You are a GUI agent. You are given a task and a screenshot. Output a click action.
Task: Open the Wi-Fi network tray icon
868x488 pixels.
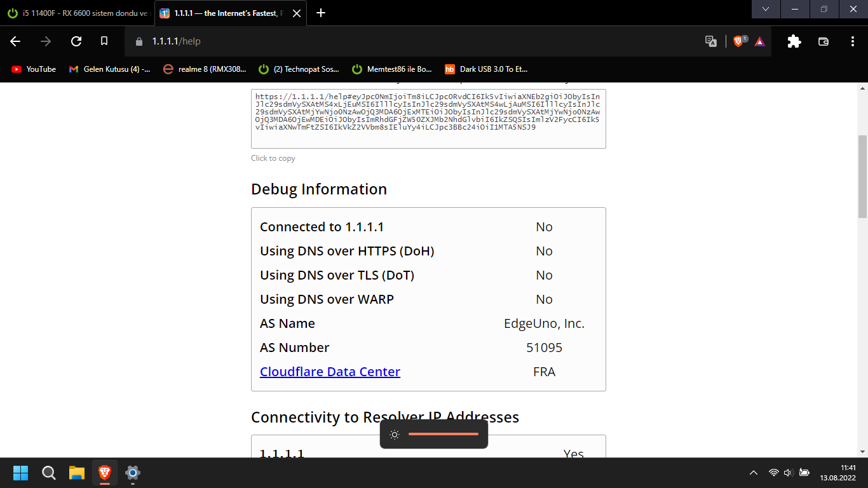coord(773,473)
